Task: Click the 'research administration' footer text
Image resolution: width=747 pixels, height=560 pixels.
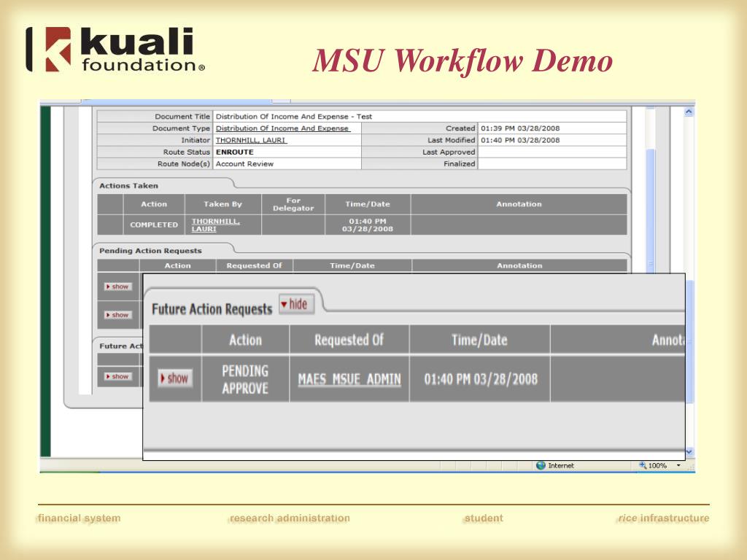Action: 289,518
